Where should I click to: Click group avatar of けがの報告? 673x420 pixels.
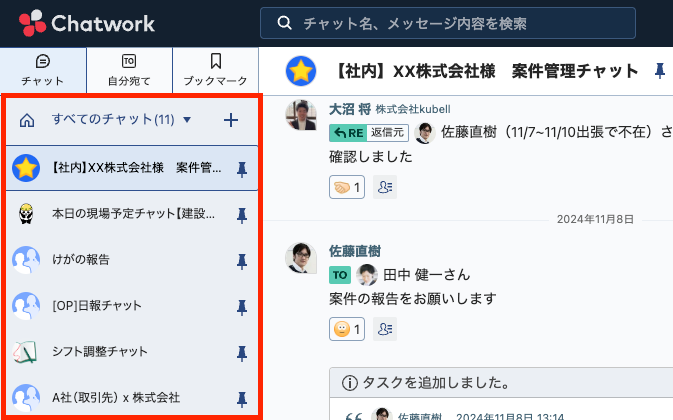[26, 260]
